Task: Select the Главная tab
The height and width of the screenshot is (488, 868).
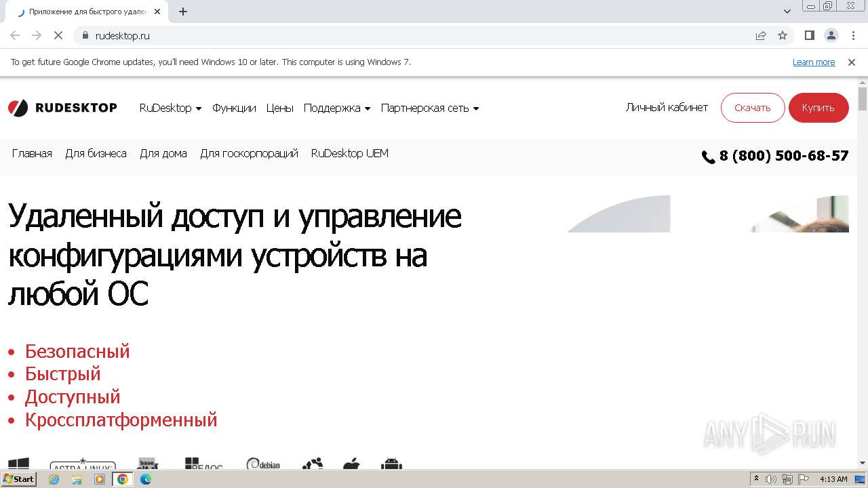Action: click(32, 153)
